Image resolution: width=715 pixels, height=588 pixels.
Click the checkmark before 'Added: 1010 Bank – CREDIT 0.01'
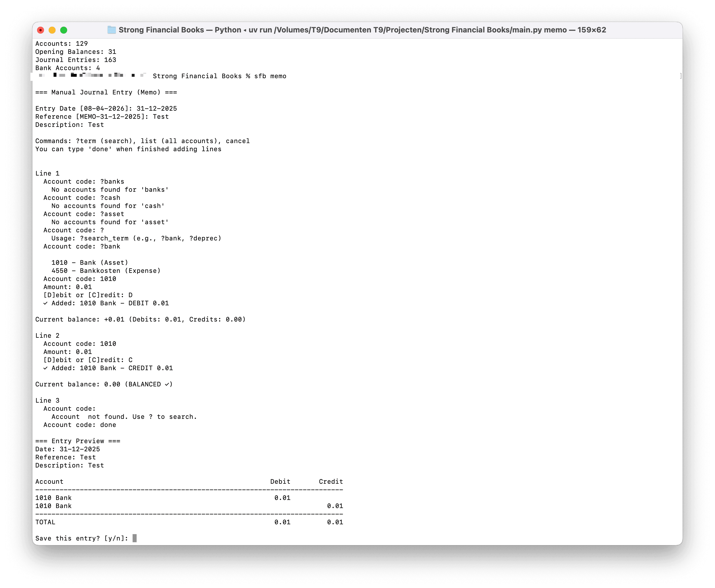point(45,368)
